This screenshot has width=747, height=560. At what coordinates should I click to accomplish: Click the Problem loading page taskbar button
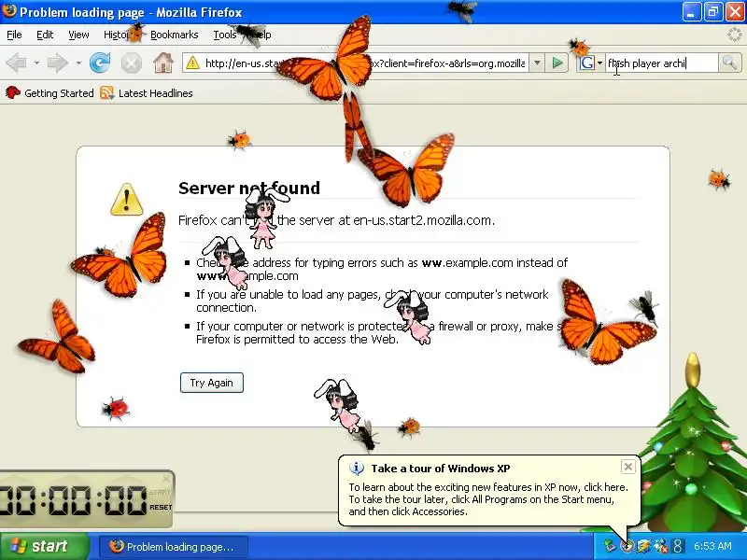174,546
